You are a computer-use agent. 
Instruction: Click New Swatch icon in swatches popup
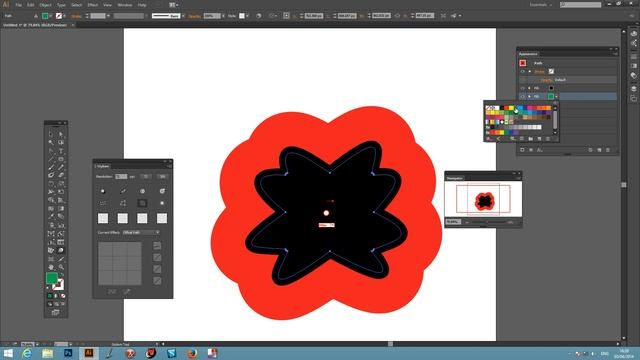pos(539,139)
